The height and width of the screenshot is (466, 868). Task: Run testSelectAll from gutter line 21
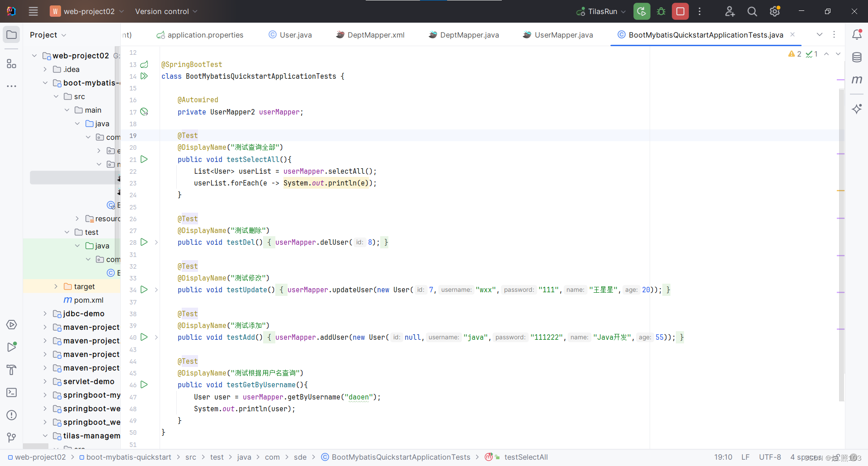[144, 159]
